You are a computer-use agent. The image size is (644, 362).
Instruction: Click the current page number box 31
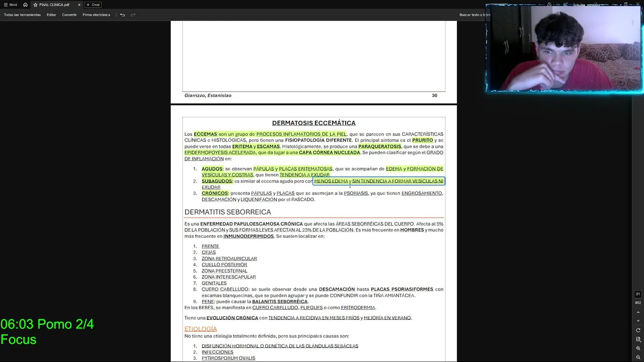[637, 294]
